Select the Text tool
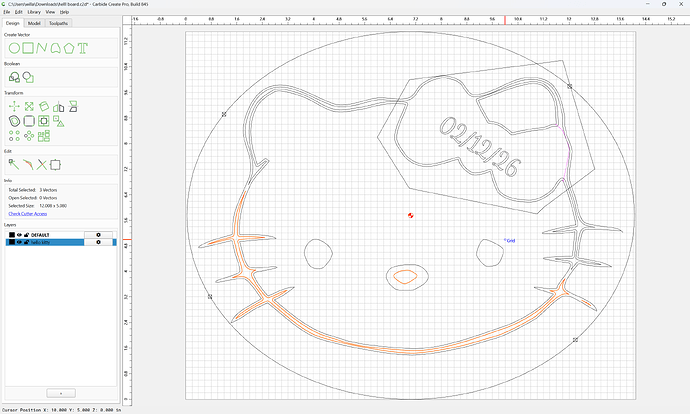Viewport: 690px width, 414px height. click(x=83, y=48)
